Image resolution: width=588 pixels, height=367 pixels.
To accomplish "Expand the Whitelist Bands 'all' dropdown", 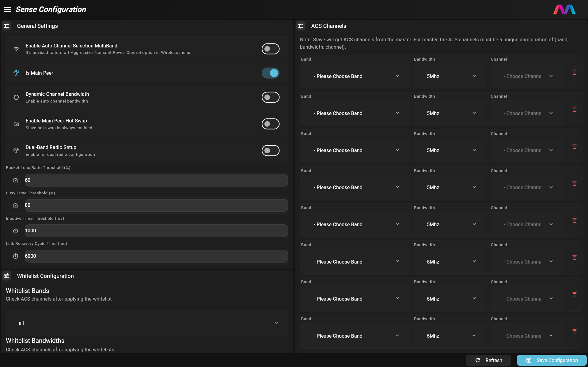I will point(147,323).
